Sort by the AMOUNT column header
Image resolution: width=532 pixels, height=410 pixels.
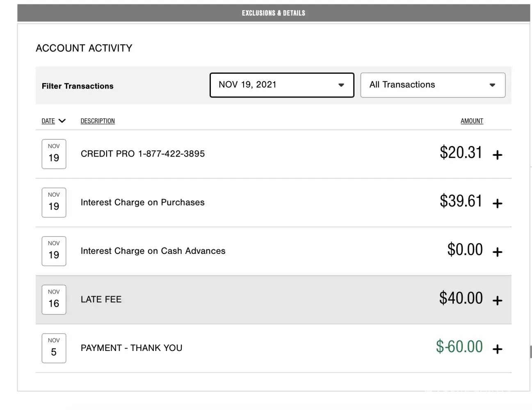472,121
